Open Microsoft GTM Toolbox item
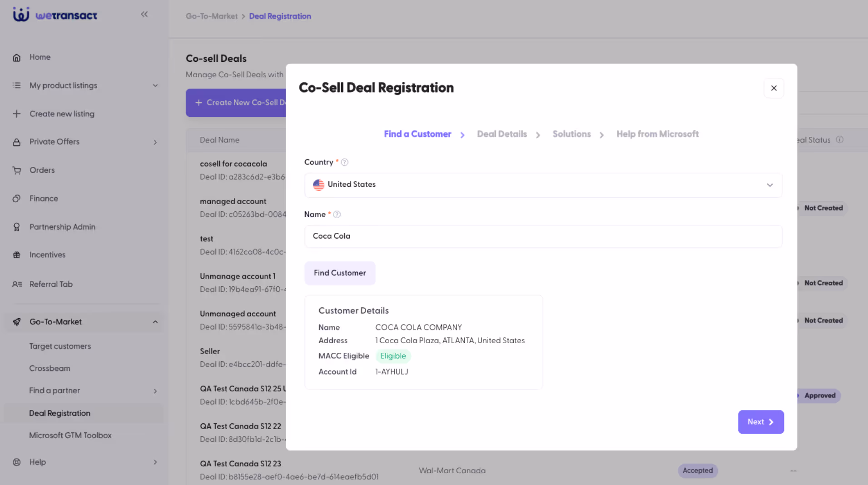 click(x=70, y=435)
